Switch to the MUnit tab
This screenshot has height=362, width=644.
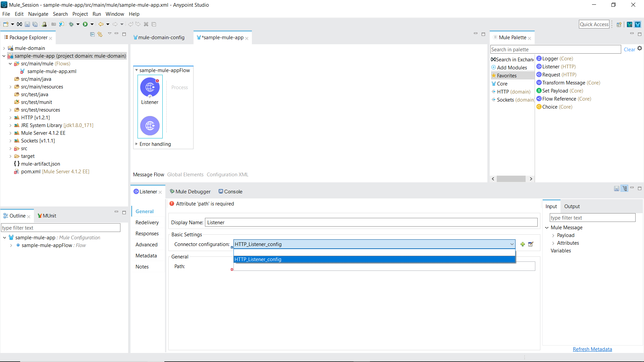click(47, 216)
